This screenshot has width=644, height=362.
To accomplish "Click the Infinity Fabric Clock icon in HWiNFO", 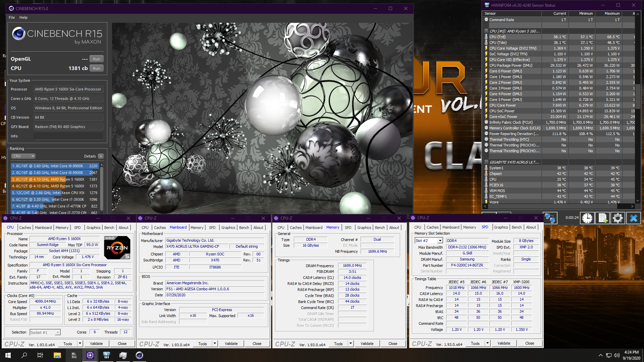I will [486, 122].
